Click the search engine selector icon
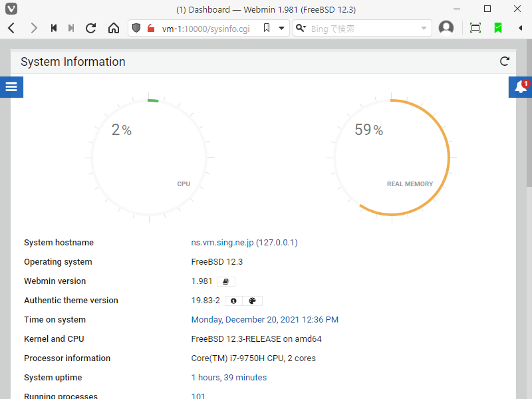The width and height of the screenshot is (532, 399). pos(301,28)
